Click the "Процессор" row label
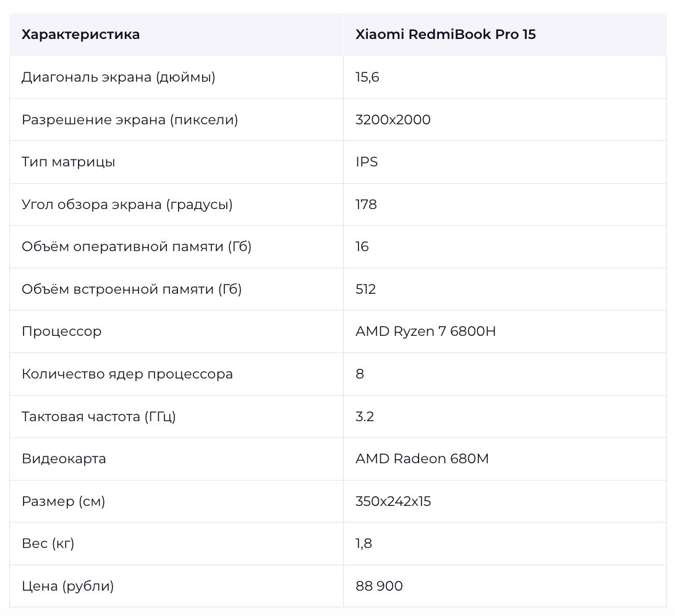 (61, 332)
